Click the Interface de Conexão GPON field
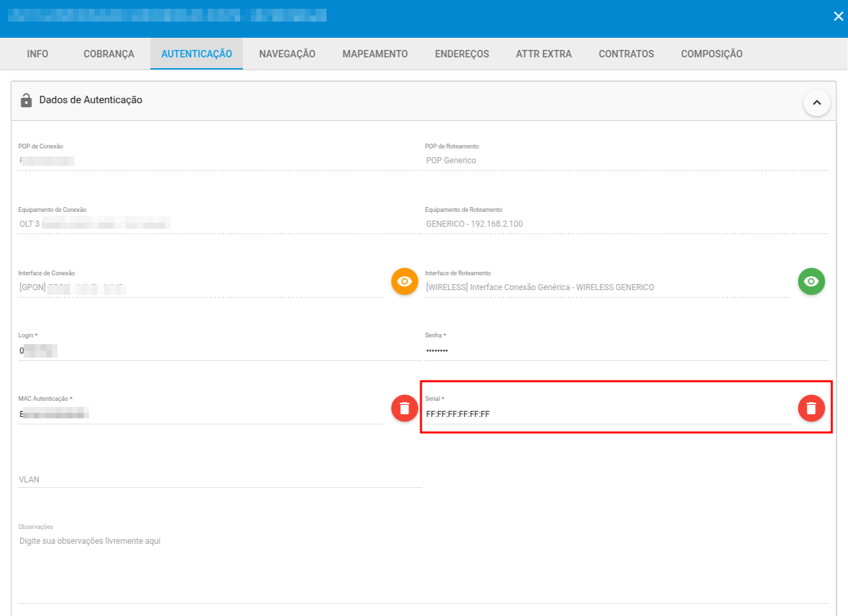Screen dimensions: 848x616 [201, 287]
